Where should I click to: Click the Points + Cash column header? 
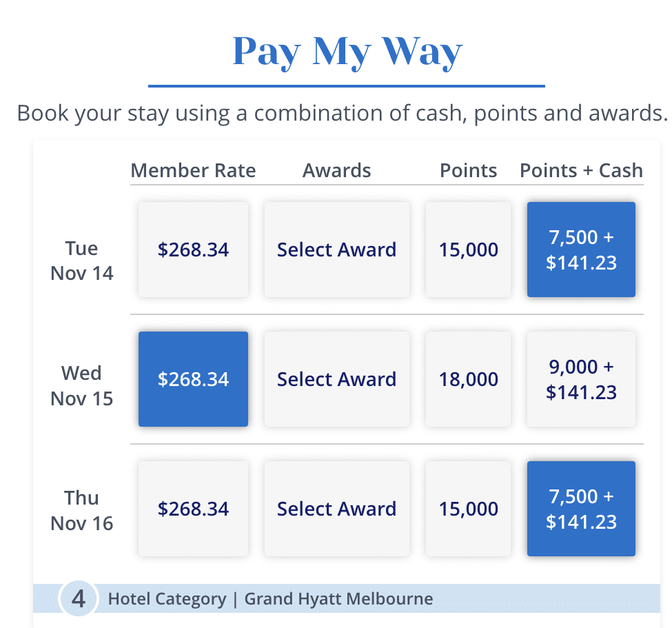coord(581,171)
